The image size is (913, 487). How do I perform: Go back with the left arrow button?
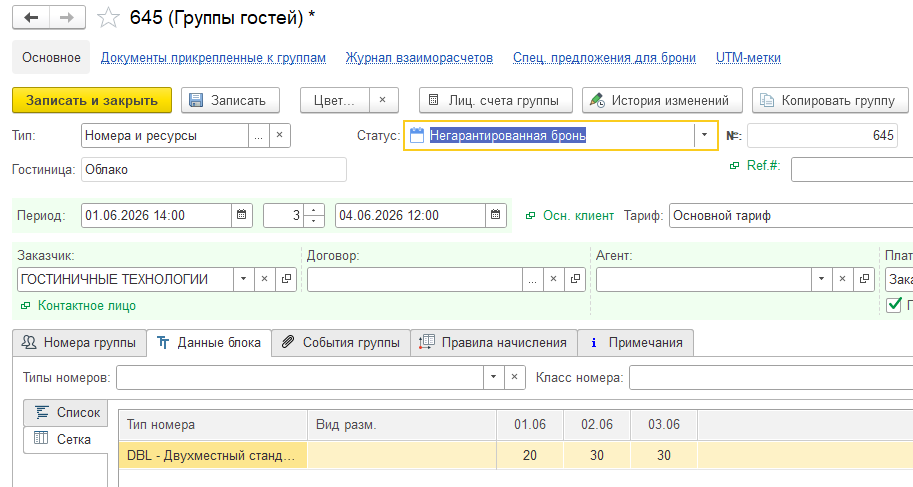click(x=31, y=17)
